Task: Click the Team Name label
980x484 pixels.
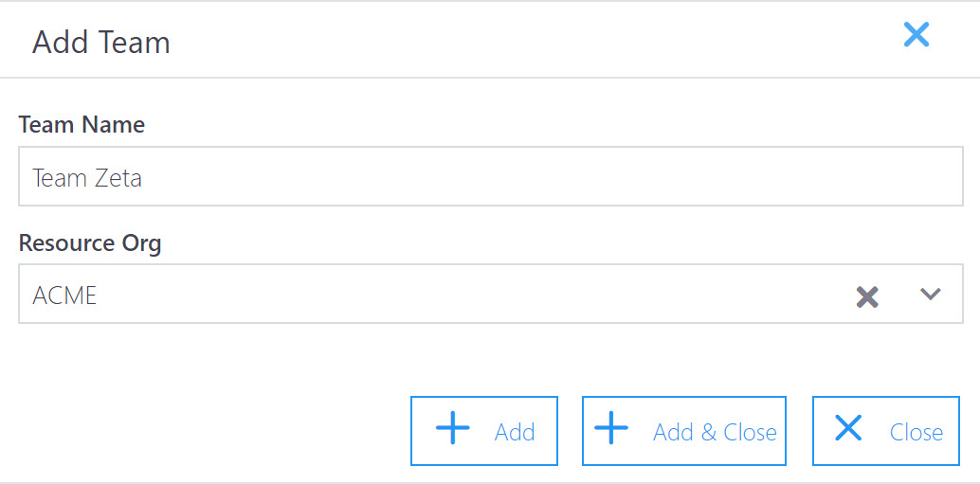Action: [82, 125]
